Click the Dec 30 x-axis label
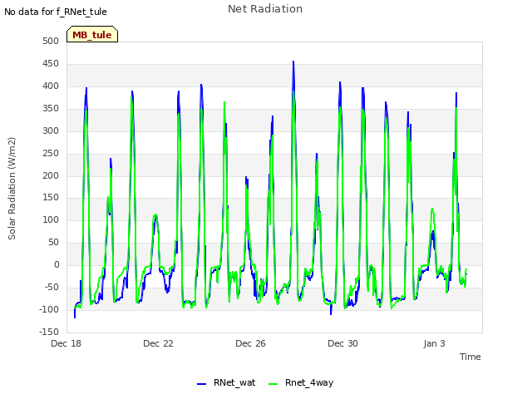The width and height of the screenshot is (532, 399). (x=342, y=343)
